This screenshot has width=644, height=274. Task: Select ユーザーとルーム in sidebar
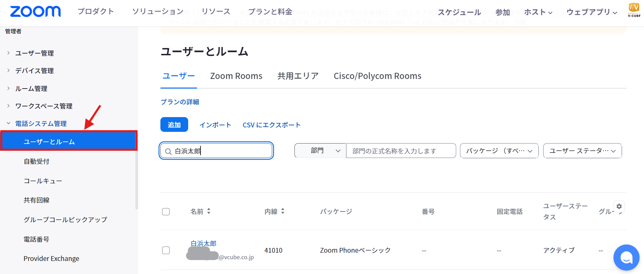(x=69, y=141)
